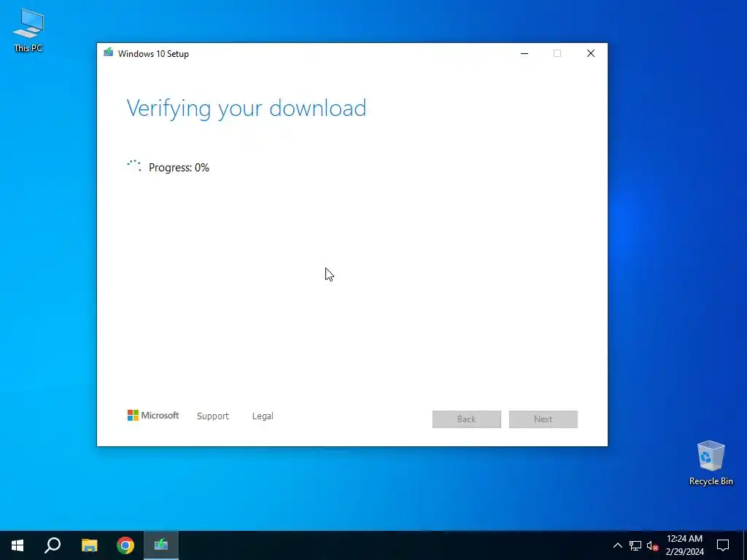Open taskbar search magnifier
Screen dimensions: 747x560
click(53, 545)
